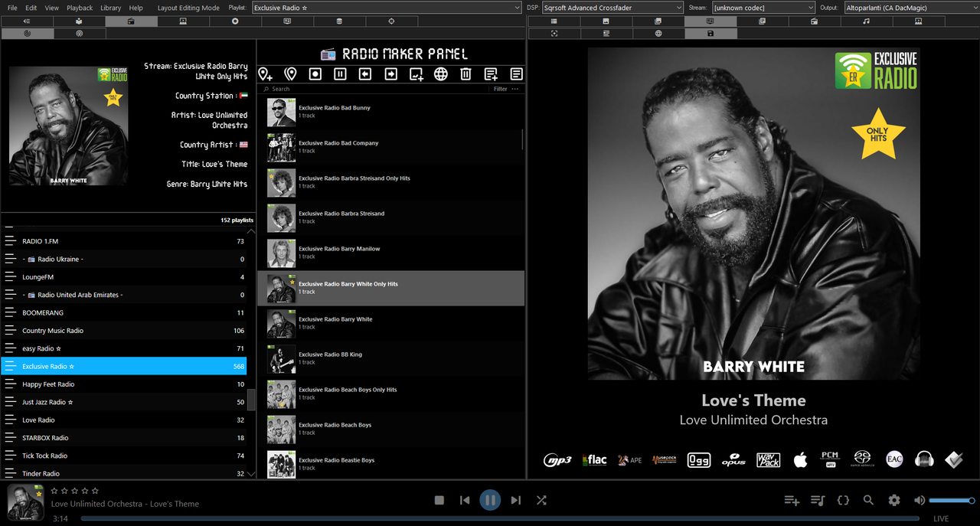Switch to the floppy save tab in right panel
Viewport: 980px width, 526px height.
710,34
